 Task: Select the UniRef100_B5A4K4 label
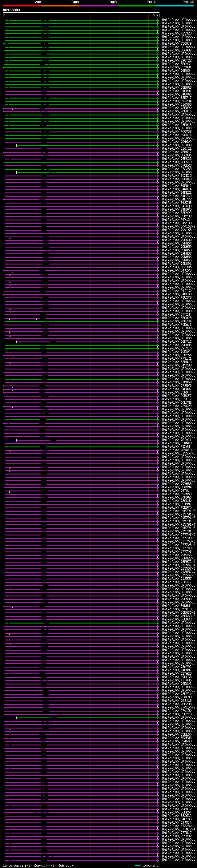(x=176, y=64)
